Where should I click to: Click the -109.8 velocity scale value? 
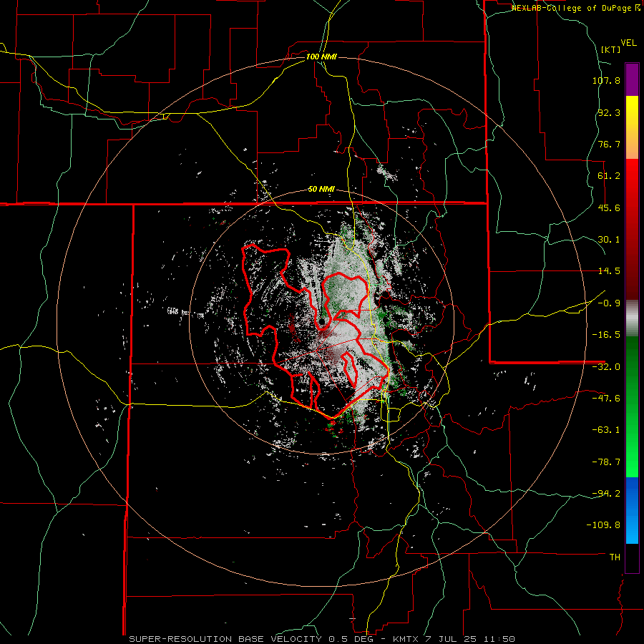603,525
